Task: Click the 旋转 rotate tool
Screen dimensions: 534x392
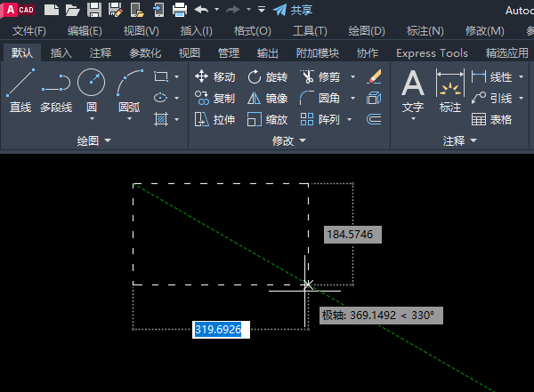Action: tap(267, 77)
